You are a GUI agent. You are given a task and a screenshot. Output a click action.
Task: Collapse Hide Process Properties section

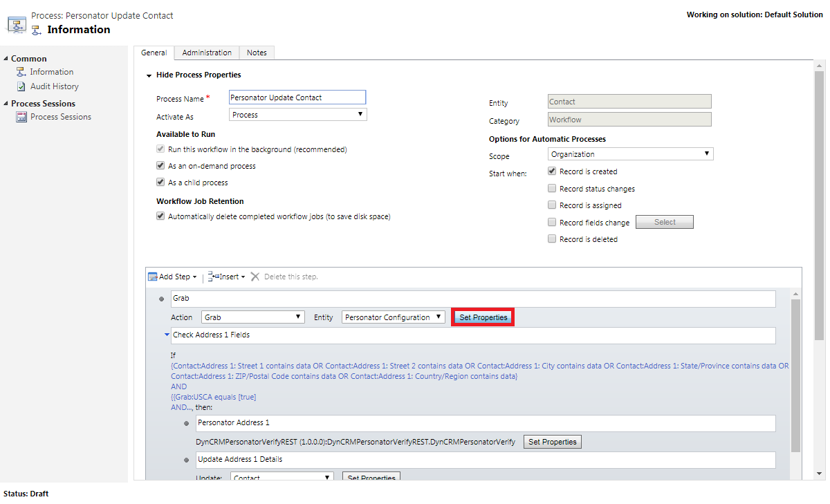149,75
